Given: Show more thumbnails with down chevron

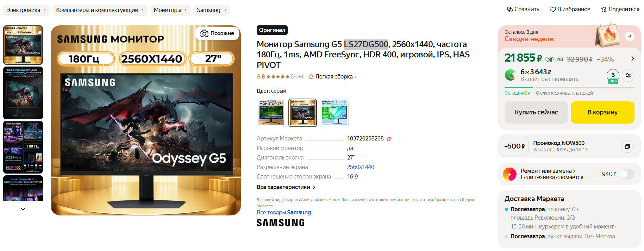Looking at the screenshot, I should tap(23, 209).
